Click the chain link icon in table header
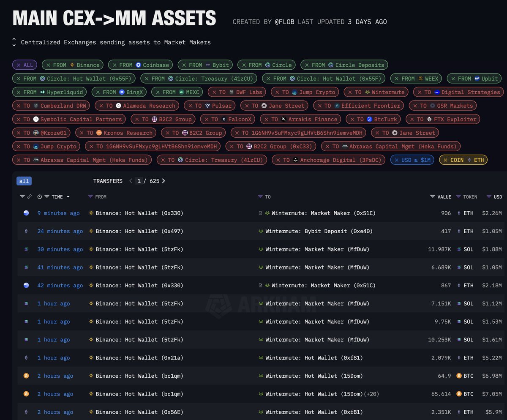507x420 pixels. (30, 197)
